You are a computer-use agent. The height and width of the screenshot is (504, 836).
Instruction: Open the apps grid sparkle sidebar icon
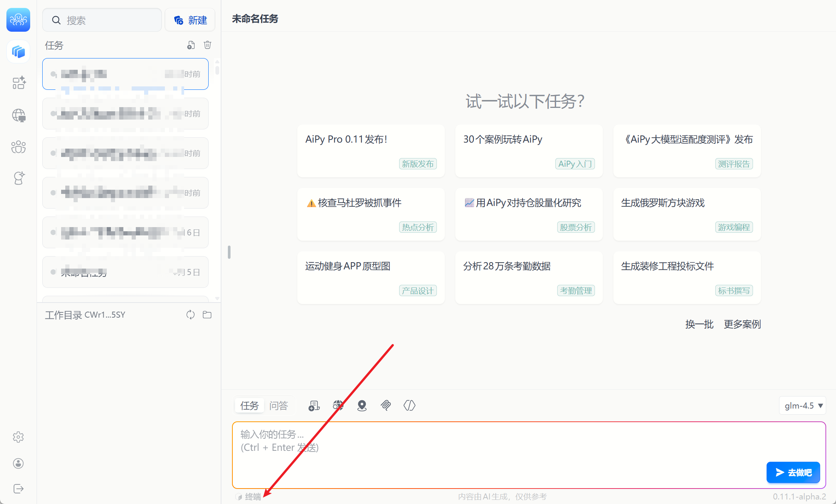pos(18,83)
